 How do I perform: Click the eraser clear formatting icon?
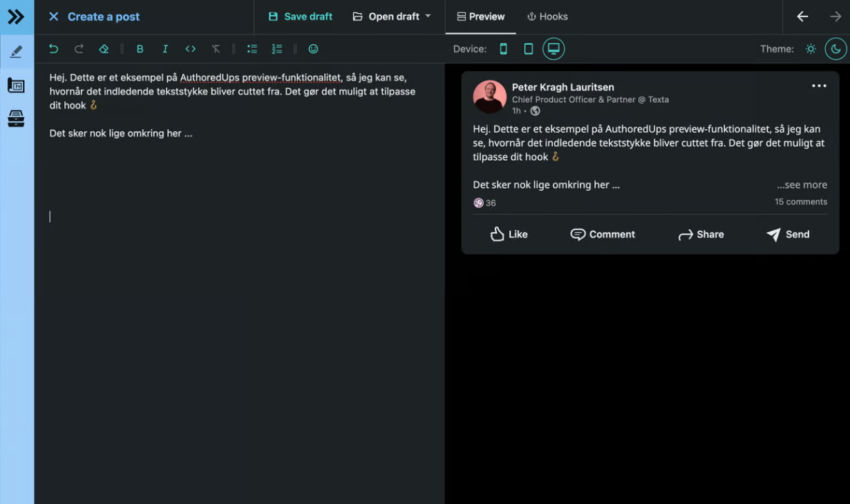104,49
